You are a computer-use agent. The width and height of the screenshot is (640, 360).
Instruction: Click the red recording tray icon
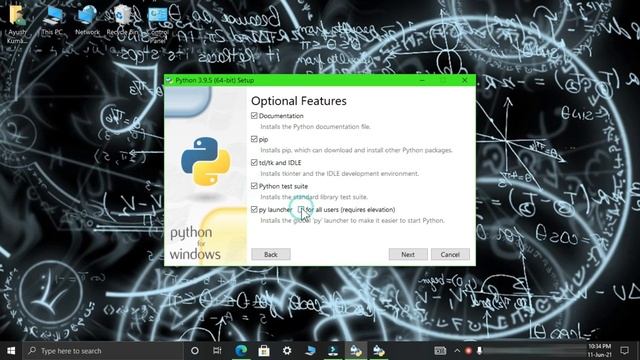(468, 351)
